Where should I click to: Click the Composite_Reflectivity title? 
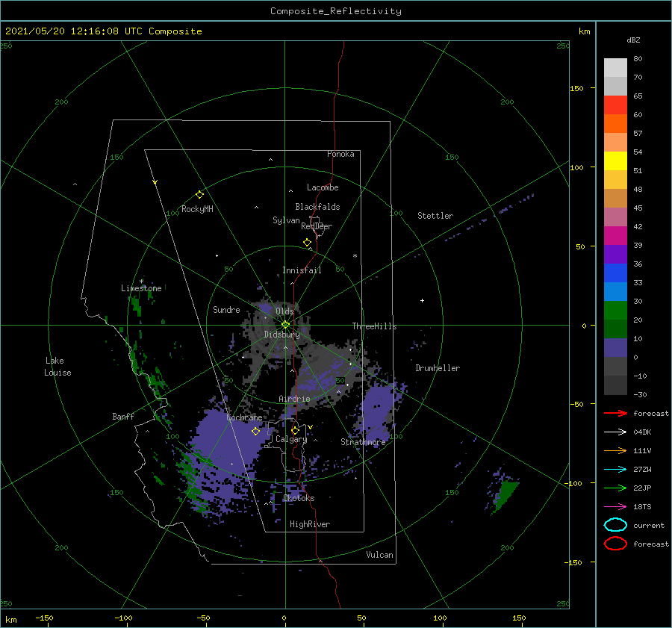[335, 11]
